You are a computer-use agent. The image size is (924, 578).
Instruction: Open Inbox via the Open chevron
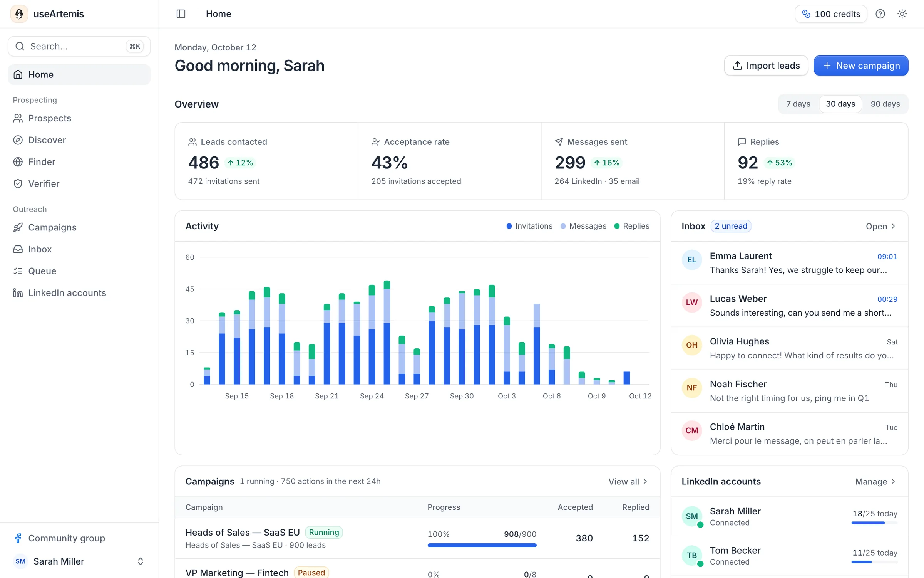point(881,226)
